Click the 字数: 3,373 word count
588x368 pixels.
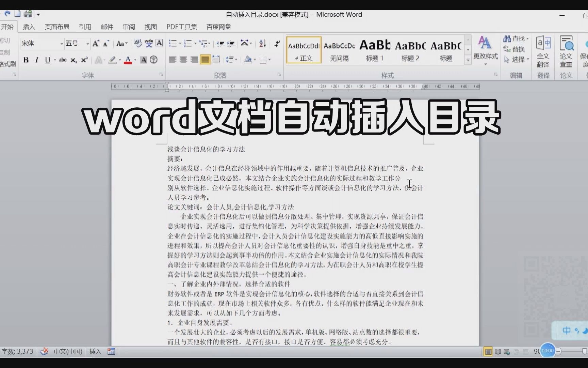click(17, 351)
